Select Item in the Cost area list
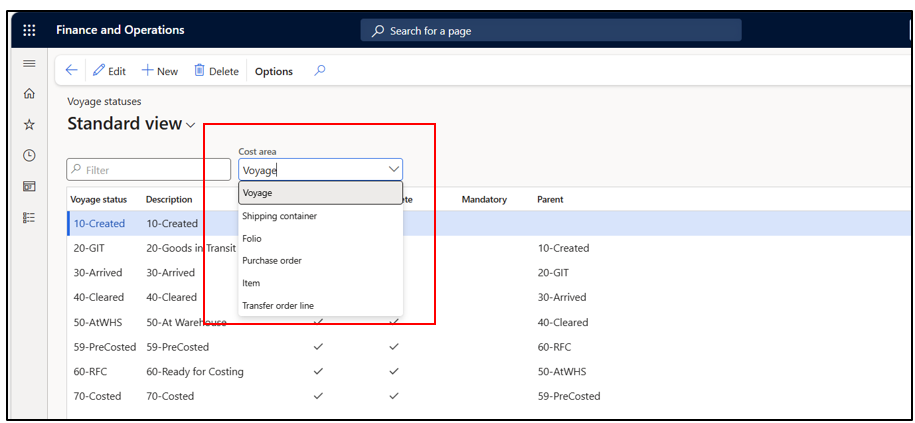Viewport: 915px width, 423px height. [320, 283]
